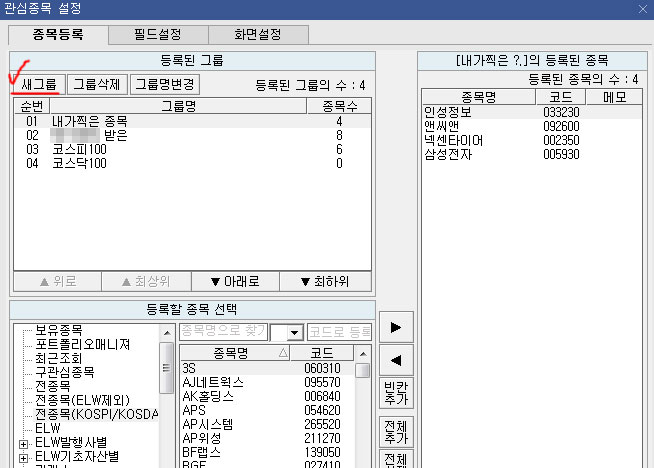Viewport: 654px width, 468px height.
Task: Add selected stock with right arrow
Action: (396, 327)
